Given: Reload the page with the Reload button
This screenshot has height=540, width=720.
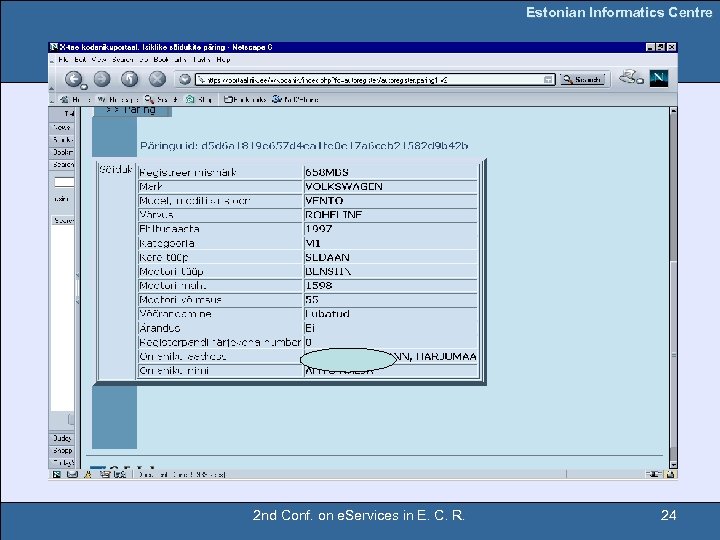Looking at the screenshot, I should [x=129, y=79].
